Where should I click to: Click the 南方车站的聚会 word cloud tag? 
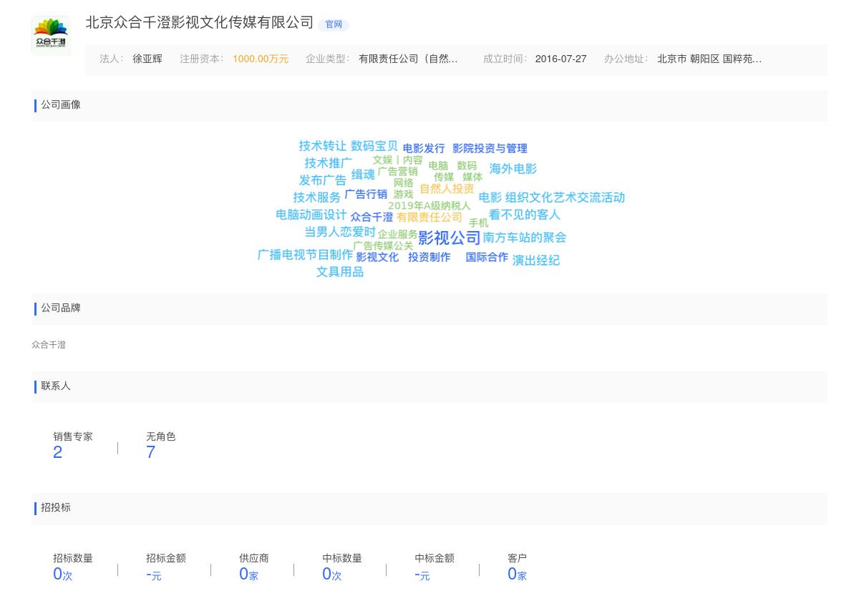(525, 238)
